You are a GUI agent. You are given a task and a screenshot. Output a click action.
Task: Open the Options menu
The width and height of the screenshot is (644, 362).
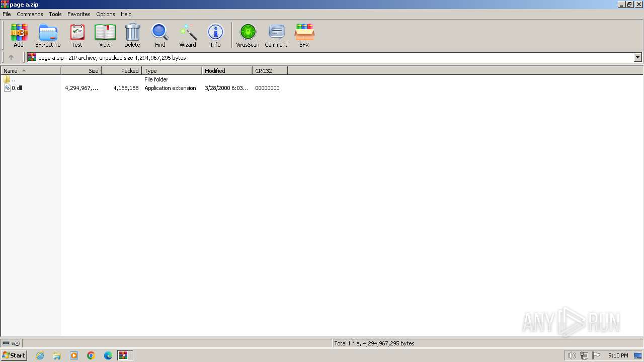[x=106, y=14]
